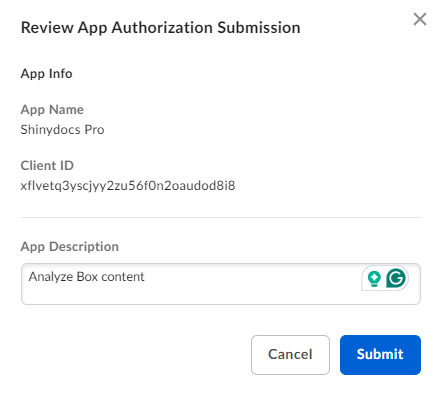
Task: Click the divider below Client ID
Action: pos(221,217)
